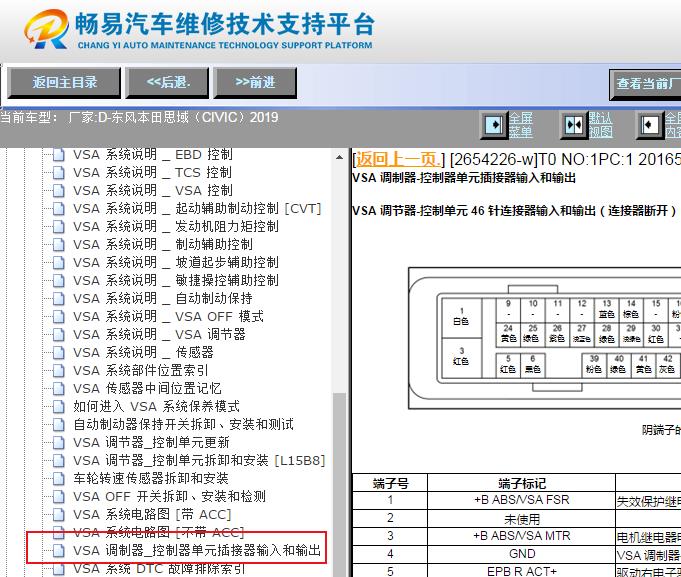Click page icon beside VSA OFF 模式
The height and width of the screenshot is (577, 681).
pyautogui.click(x=59, y=317)
